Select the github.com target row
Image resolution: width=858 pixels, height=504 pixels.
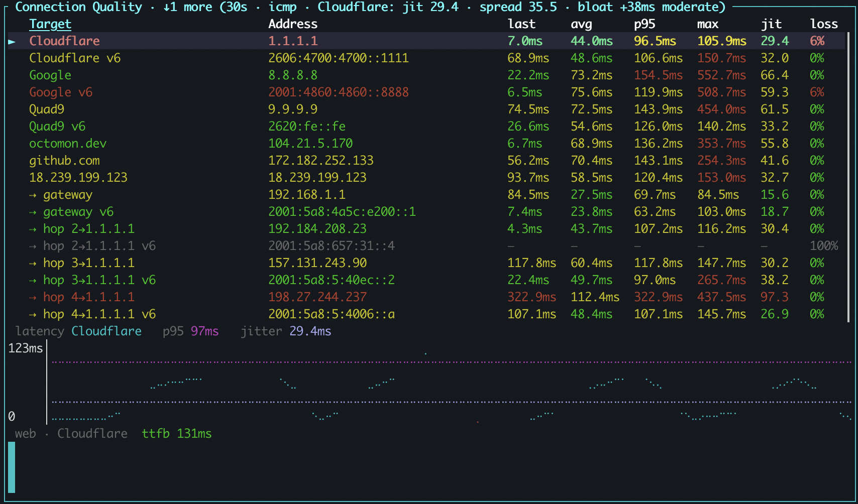[426, 160]
